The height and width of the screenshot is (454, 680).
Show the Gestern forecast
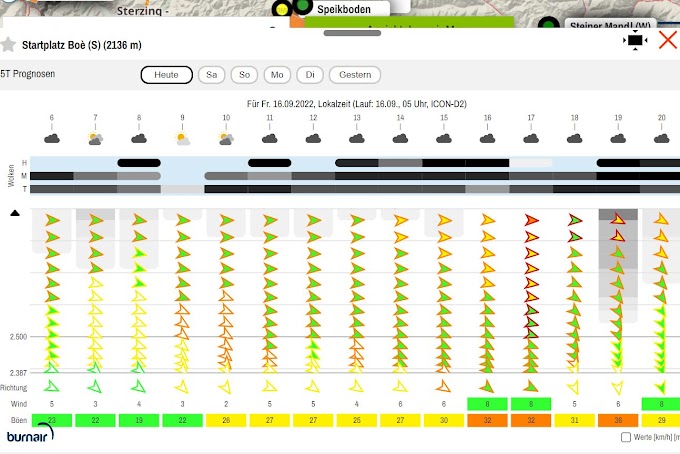point(355,75)
